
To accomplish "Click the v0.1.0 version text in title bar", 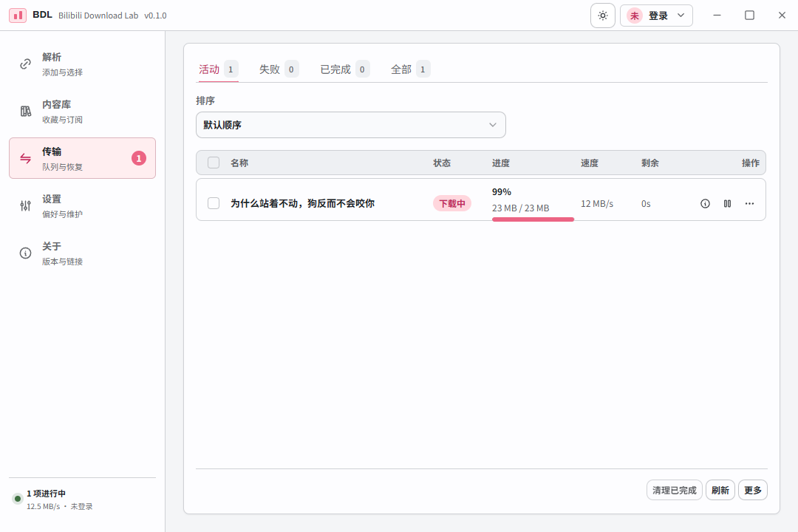I will click(155, 16).
